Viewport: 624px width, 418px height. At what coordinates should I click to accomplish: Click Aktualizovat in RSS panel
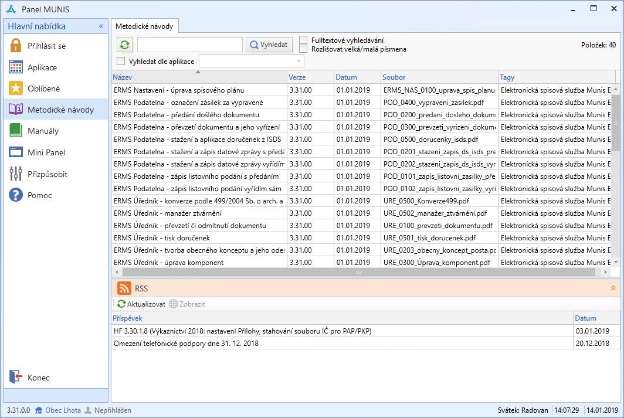[145, 302]
